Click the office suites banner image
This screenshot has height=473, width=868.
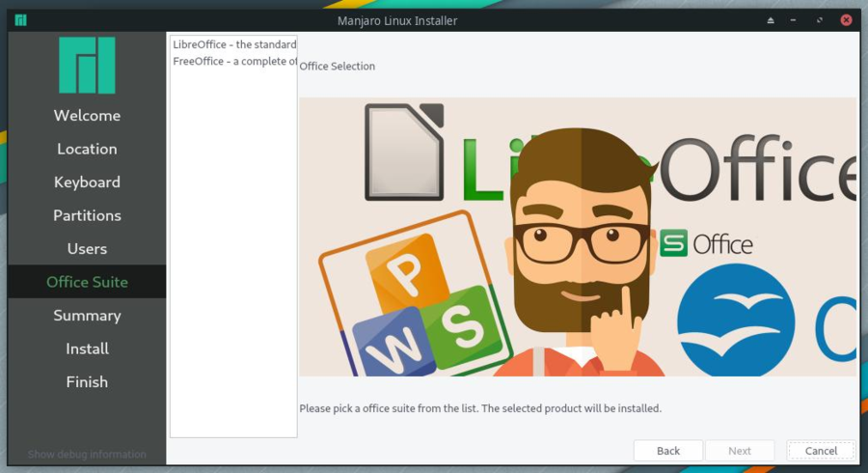click(x=578, y=237)
